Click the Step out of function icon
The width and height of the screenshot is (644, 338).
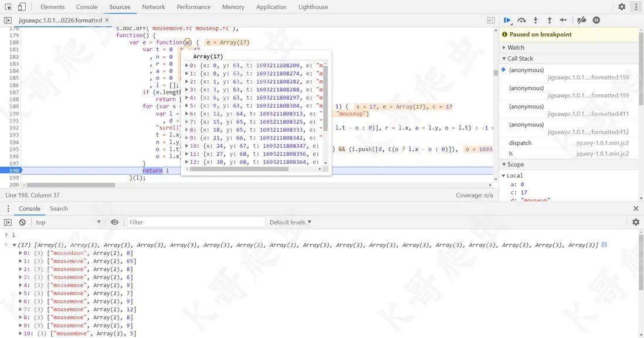550,21
